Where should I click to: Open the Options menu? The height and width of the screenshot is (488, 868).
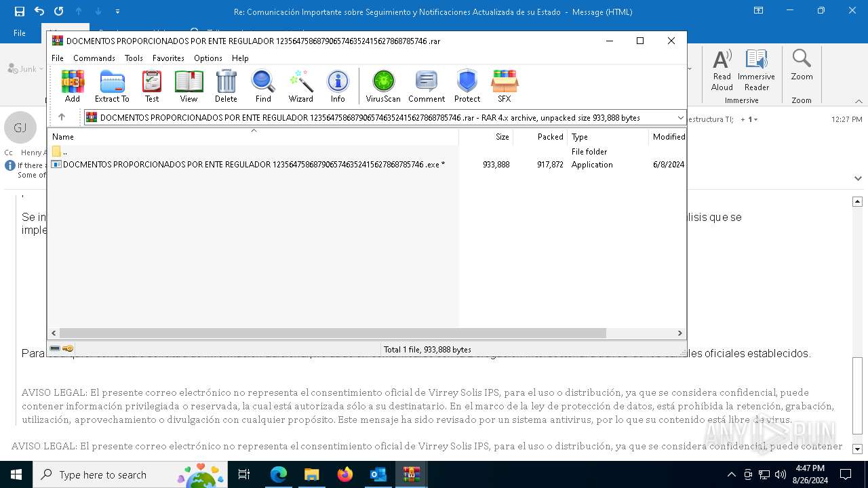coord(208,58)
